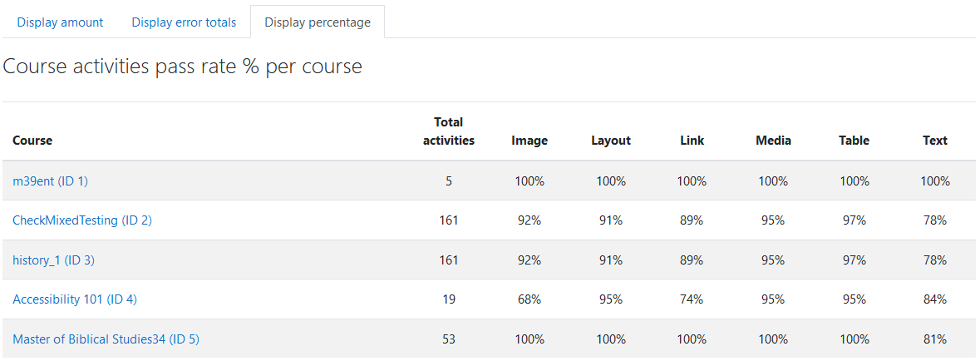The width and height of the screenshot is (980, 361).
Task: Click Link 74% in Accessibility 101 row
Action: 692,299
